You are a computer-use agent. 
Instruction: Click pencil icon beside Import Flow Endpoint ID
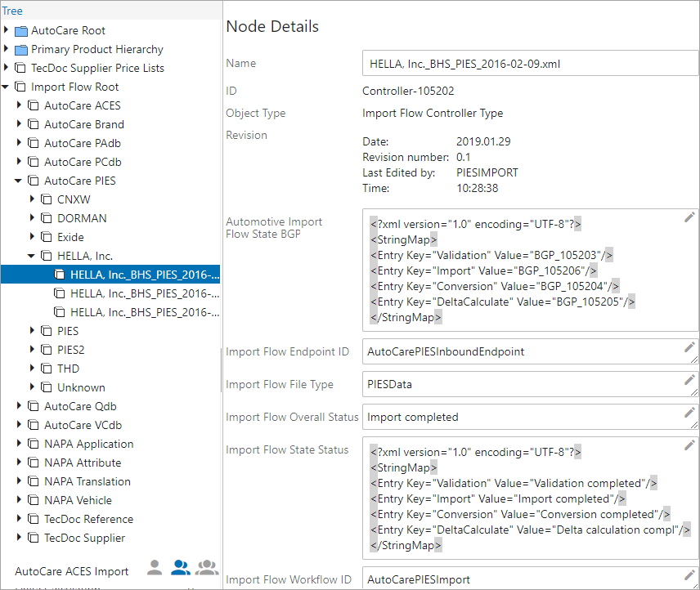pyautogui.click(x=689, y=346)
